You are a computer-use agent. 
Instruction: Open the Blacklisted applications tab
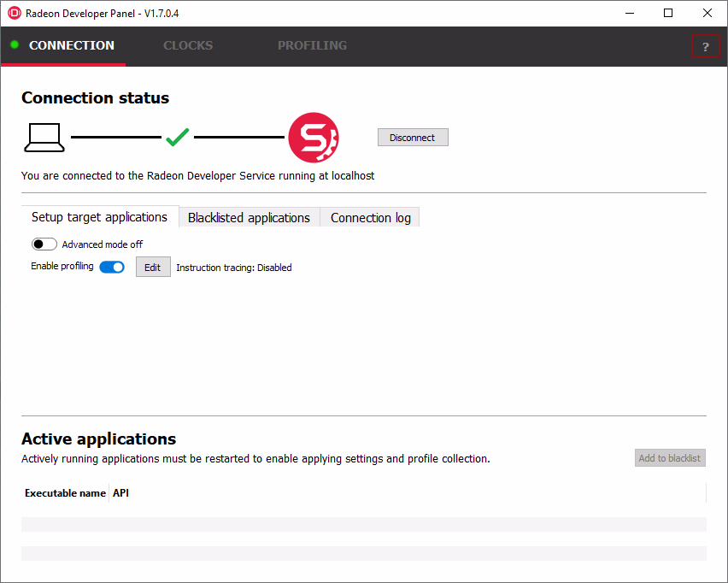point(249,218)
